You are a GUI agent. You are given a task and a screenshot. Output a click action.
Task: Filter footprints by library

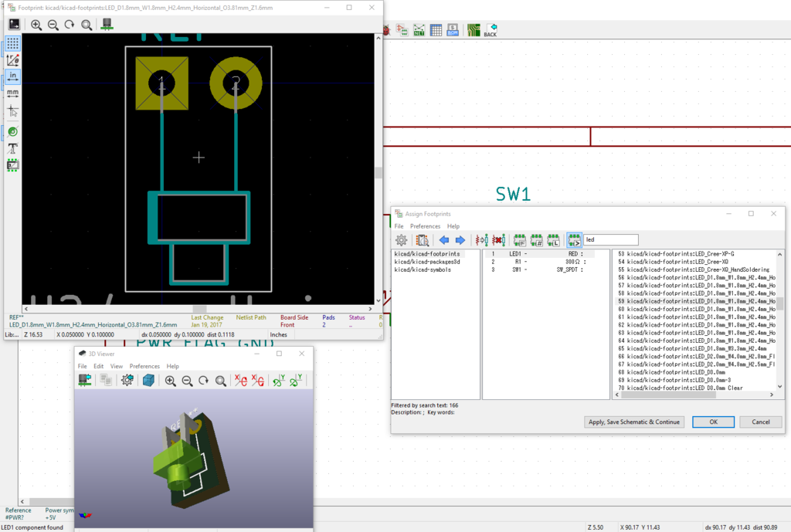tap(553, 240)
